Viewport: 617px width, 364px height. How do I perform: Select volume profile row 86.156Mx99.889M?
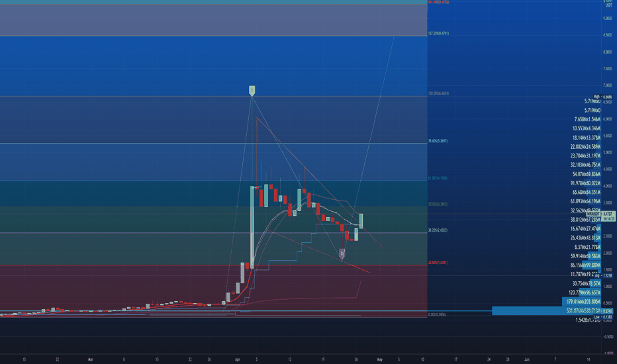(585, 265)
